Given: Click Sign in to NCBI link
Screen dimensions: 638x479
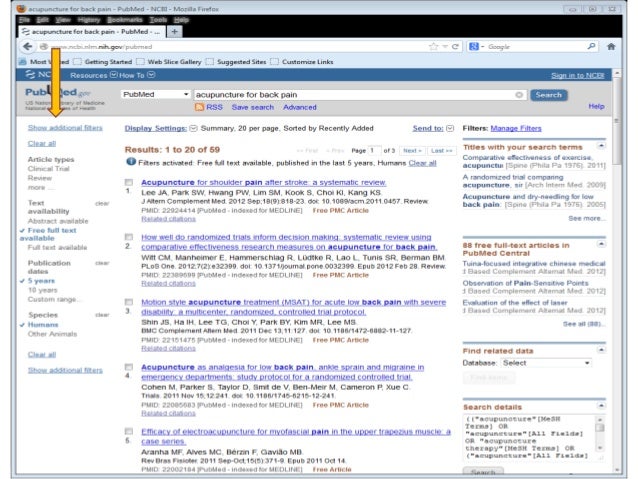Looking at the screenshot, I should click(x=577, y=75).
